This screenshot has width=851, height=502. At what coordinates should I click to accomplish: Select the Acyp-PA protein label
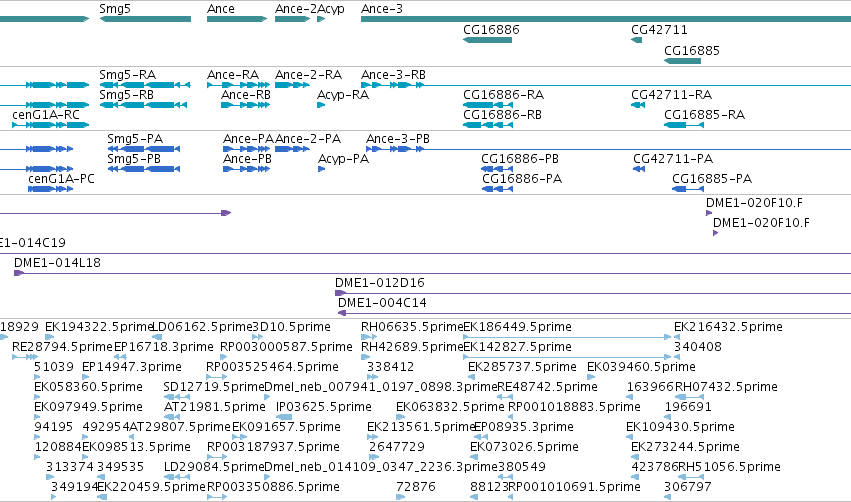[x=344, y=158]
